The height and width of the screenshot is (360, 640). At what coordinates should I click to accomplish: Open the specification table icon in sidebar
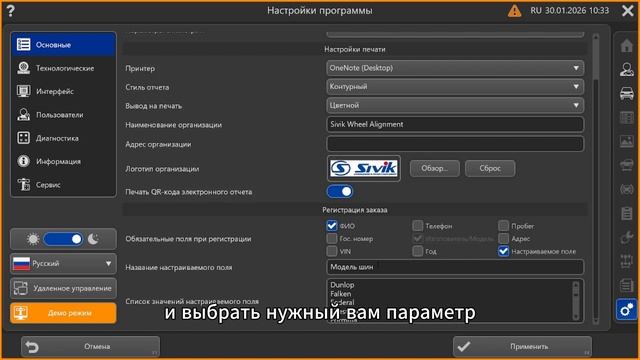[x=627, y=118]
